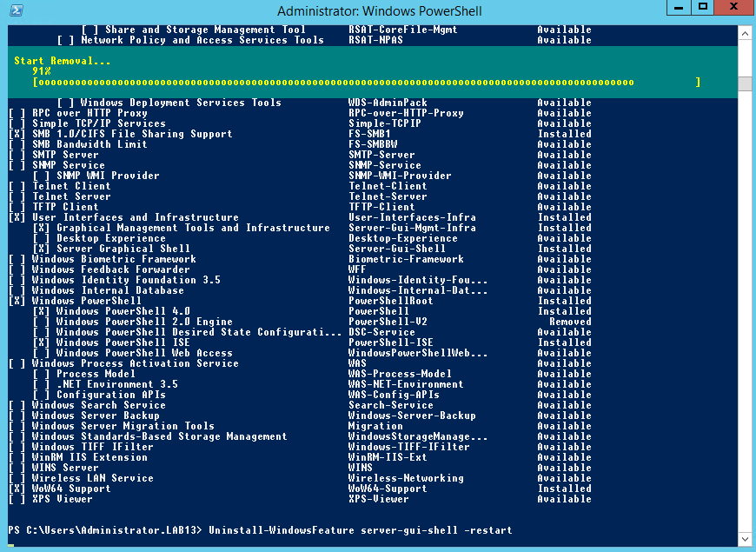This screenshot has width=756, height=552.
Task: Click the 'SNMP WMI Provider' sub-feature
Action: pos(312,176)
